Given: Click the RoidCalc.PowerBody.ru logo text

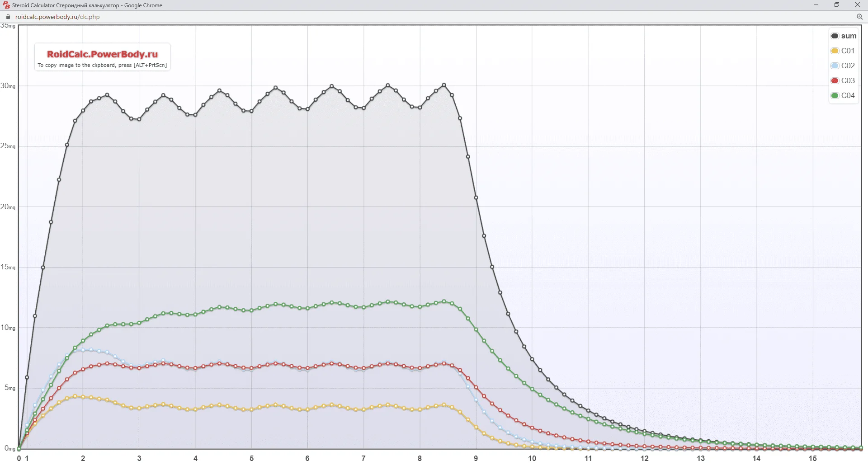Looking at the screenshot, I should coord(103,54).
